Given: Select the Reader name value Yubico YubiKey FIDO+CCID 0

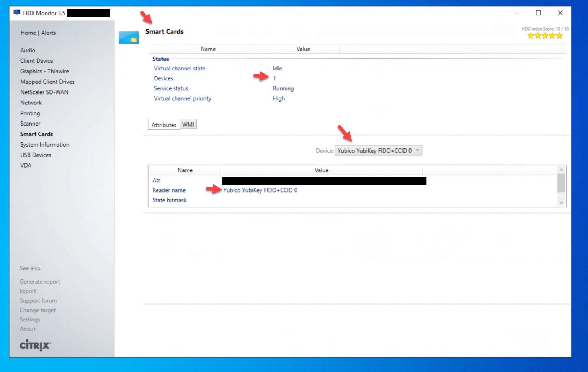Looking at the screenshot, I should [x=260, y=190].
